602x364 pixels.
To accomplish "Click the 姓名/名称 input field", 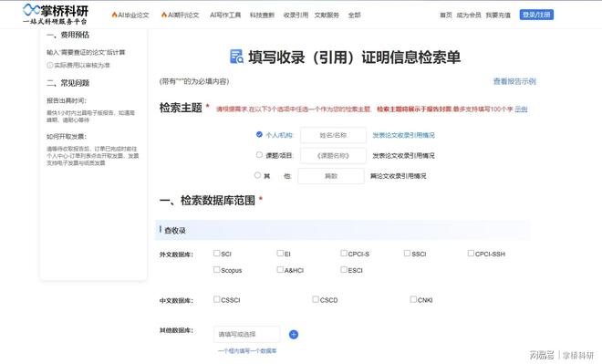I will coord(333,135).
